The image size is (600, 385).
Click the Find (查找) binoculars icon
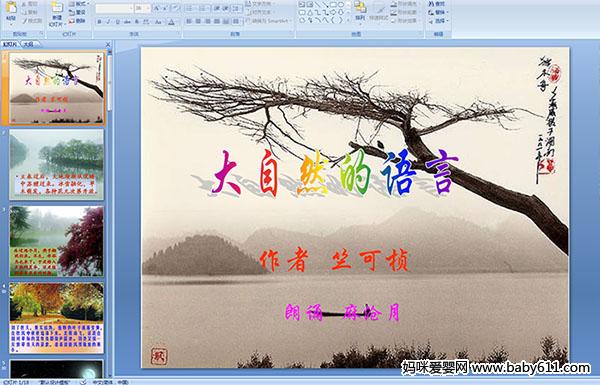coord(431,4)
